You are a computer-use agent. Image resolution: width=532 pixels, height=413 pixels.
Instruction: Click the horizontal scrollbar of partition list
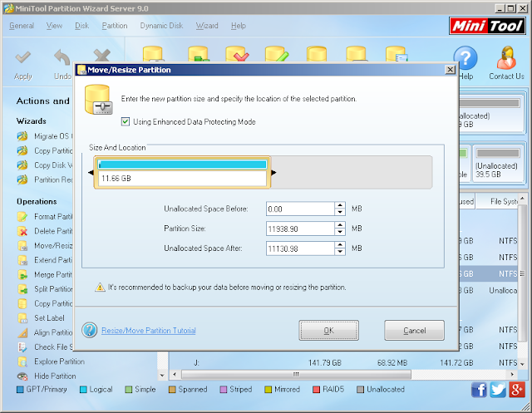(x=296, y=374)
